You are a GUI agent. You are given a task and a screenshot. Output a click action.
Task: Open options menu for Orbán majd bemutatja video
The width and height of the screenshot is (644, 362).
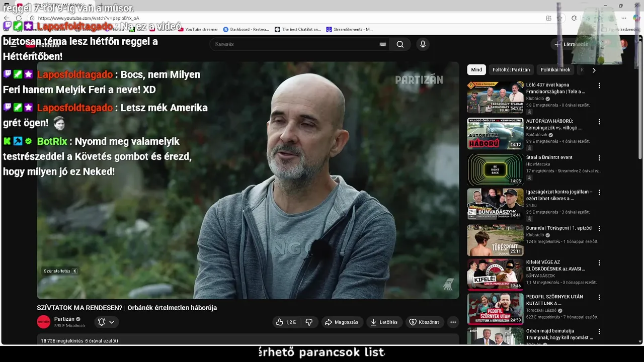599,332
